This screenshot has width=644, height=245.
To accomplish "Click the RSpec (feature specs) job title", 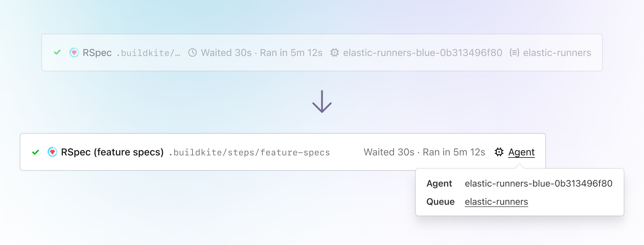I will 112,152.
